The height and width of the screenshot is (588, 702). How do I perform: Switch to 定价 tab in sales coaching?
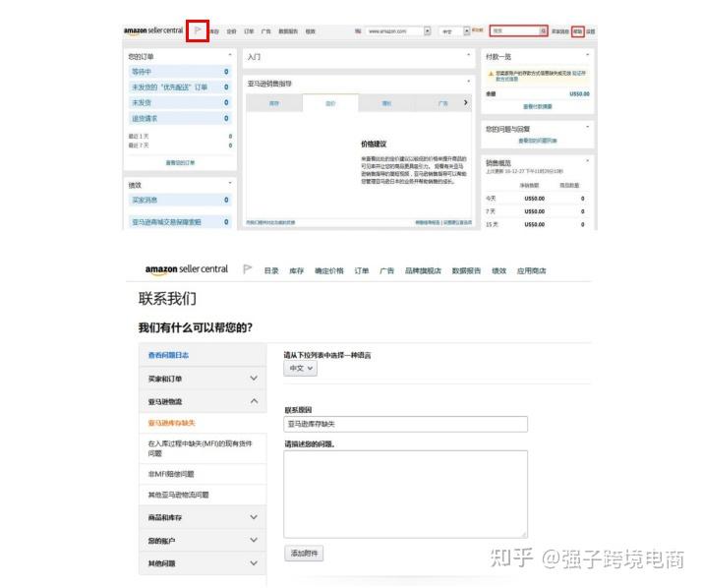[330, 103]
